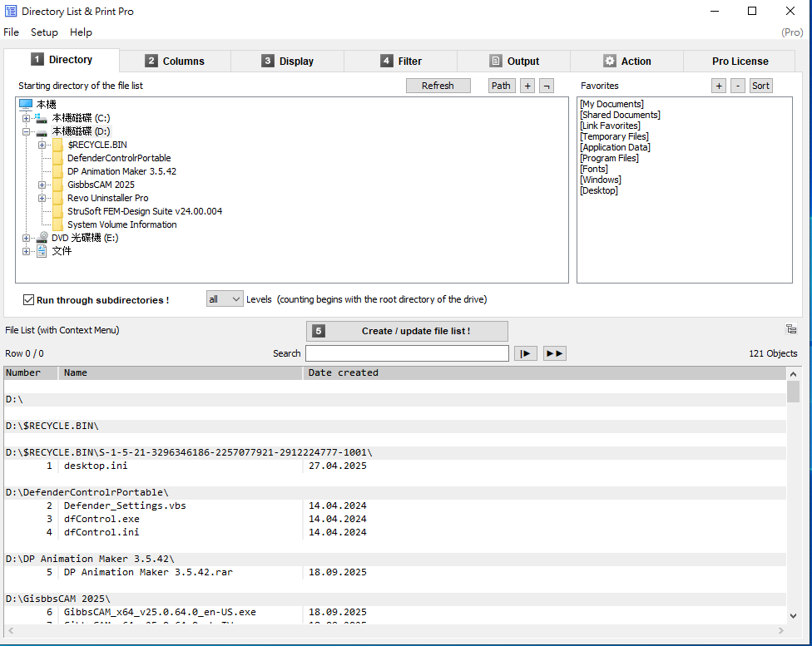Click the 文件 documents icon

(42, 252)
